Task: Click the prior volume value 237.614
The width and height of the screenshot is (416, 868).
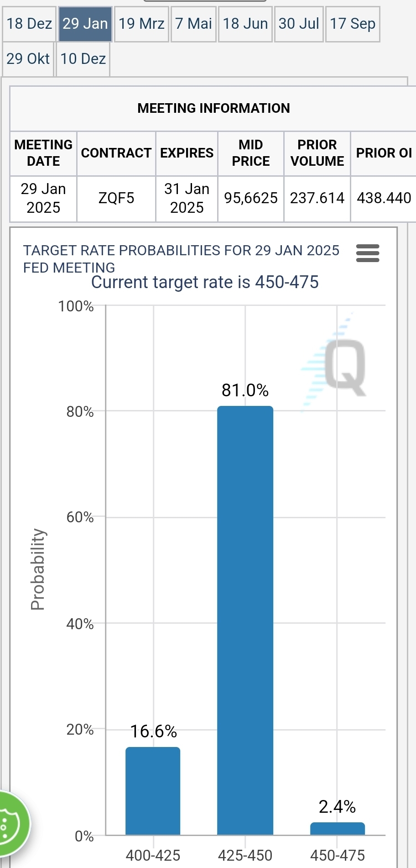Action: [317, 198]
